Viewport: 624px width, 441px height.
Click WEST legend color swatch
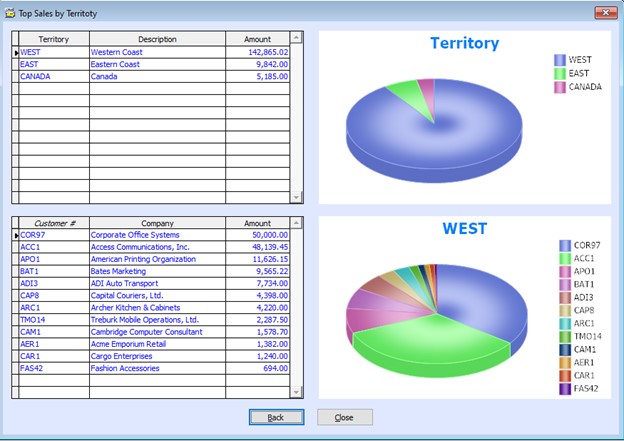[x=559, y=60]
